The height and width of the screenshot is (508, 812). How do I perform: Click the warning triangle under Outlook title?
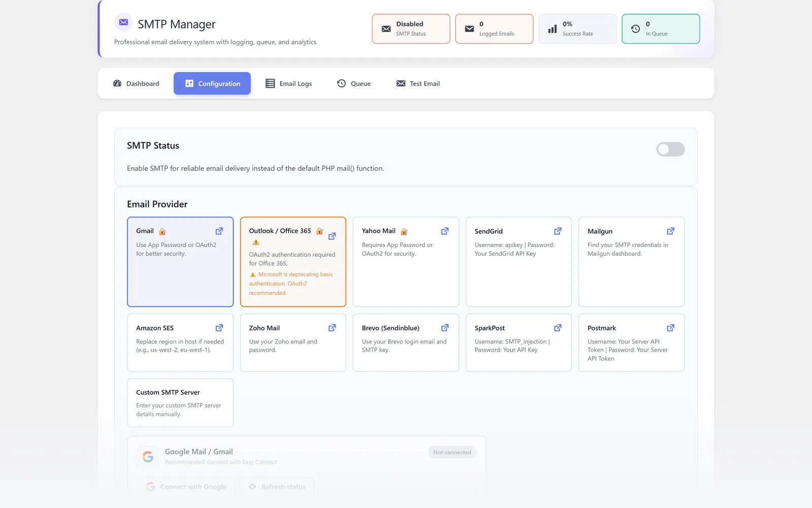click(x=256, y=242)
